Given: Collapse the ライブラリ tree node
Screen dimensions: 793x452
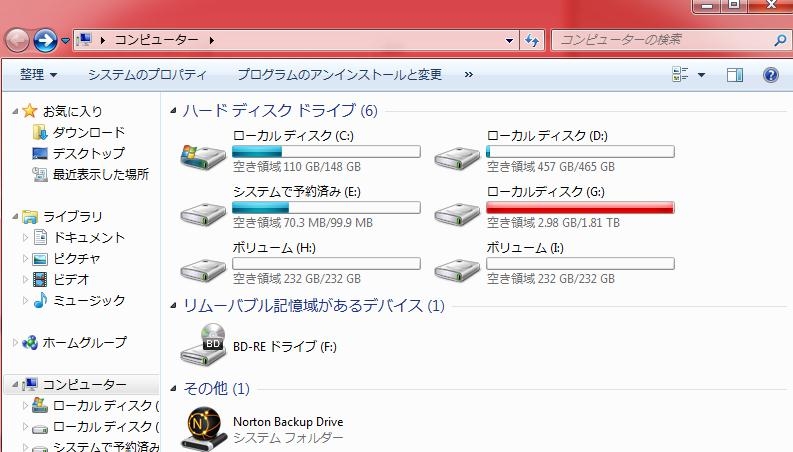Looking at the screenshot, I should click(15, 217).
